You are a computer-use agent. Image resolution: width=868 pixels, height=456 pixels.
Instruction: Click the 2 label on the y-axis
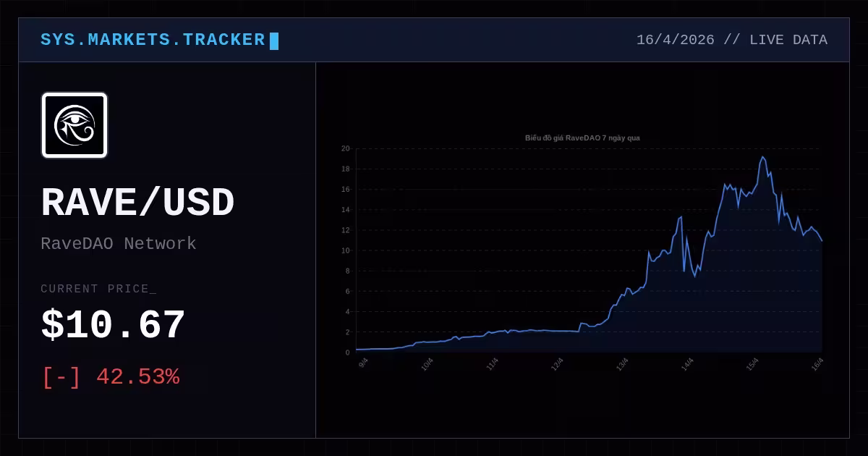click(x=348, y=332)
